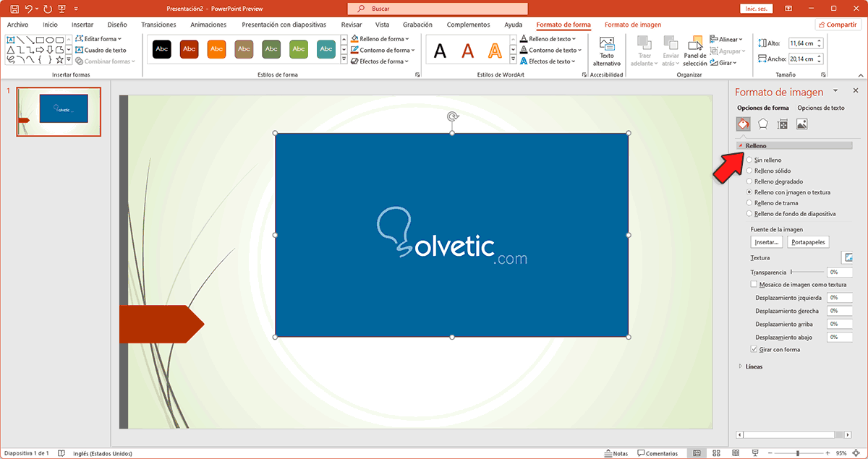The height and width of the screenshot is (459, 868).
Task: Open the Texto alternativo tool
Action: (608, 51)
